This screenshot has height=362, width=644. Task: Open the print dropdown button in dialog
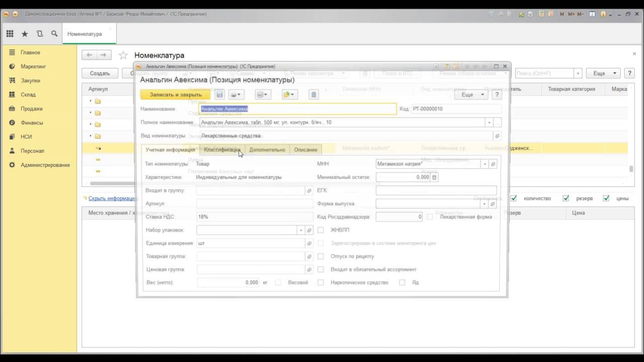tap(235, 95)
